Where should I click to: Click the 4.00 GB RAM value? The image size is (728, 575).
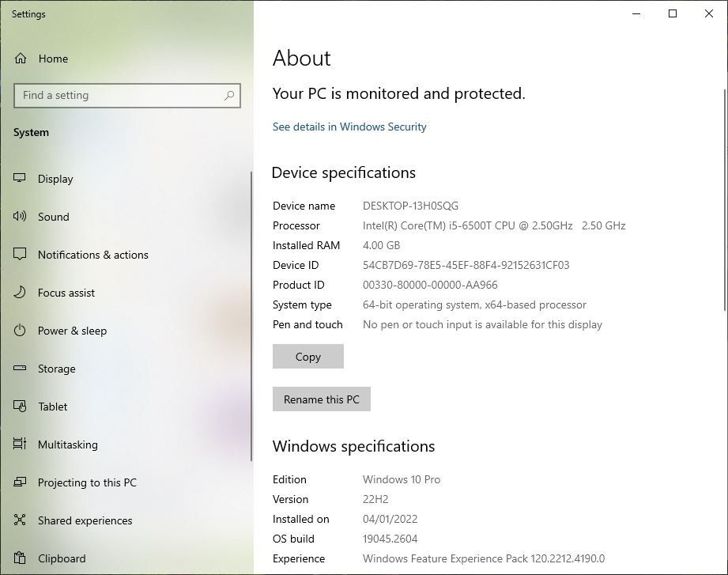[381, 245]
